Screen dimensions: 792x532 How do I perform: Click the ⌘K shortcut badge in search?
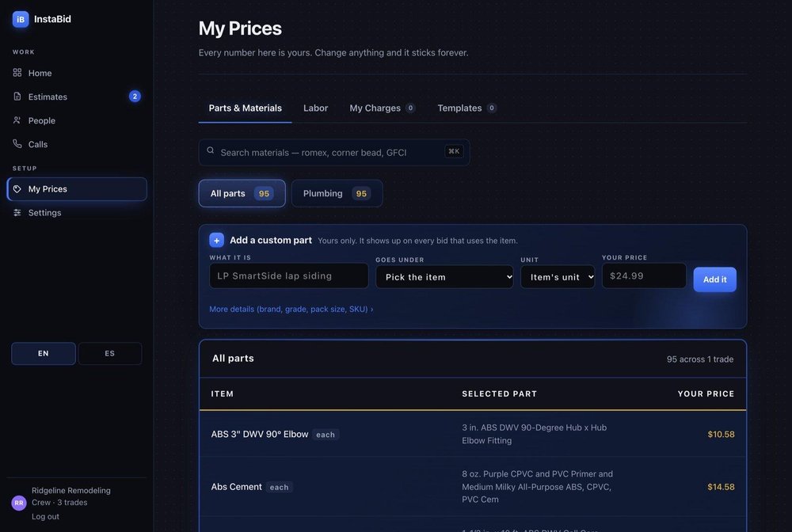454,151
